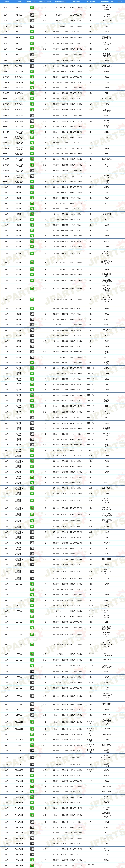Click the 'Nadwozie' column header

(91, 2)
